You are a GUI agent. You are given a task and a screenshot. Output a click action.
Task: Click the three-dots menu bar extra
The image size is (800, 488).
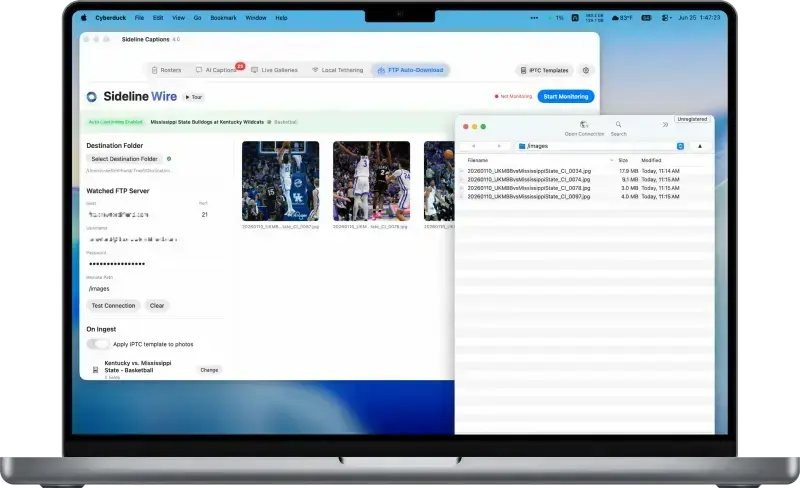point(534,18)
